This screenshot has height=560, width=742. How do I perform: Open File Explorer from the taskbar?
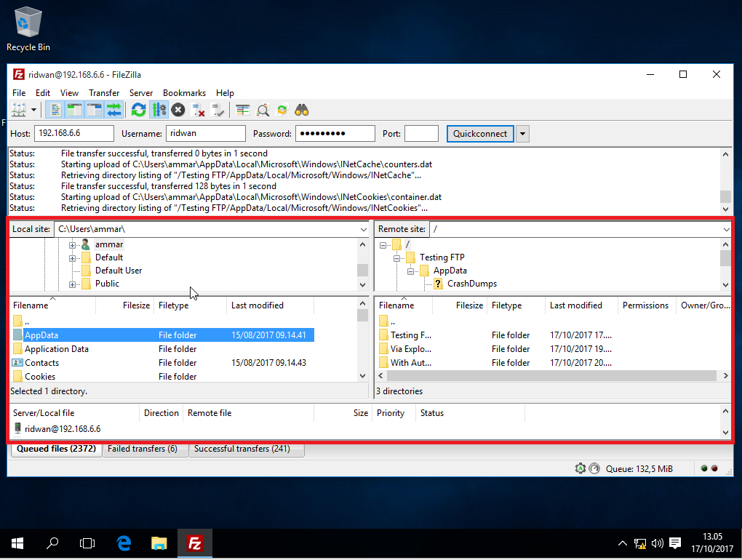click(x=159, y=543)
